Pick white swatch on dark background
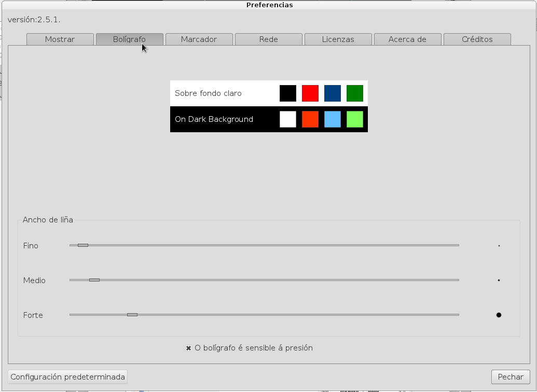The height and width of the screenshot is (392, 537). click(x=287, y=119)
